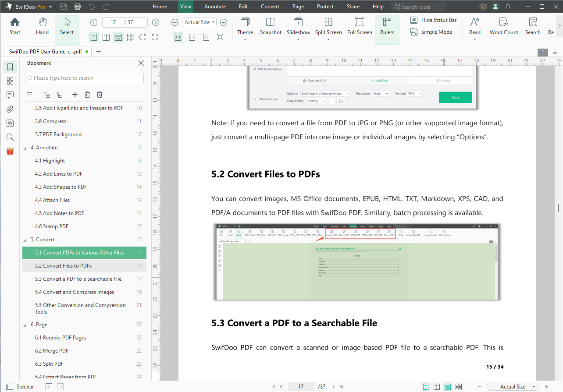Screen dimensions: 563x392
Task: Add a new bookmark
Action: coord(75,95)
